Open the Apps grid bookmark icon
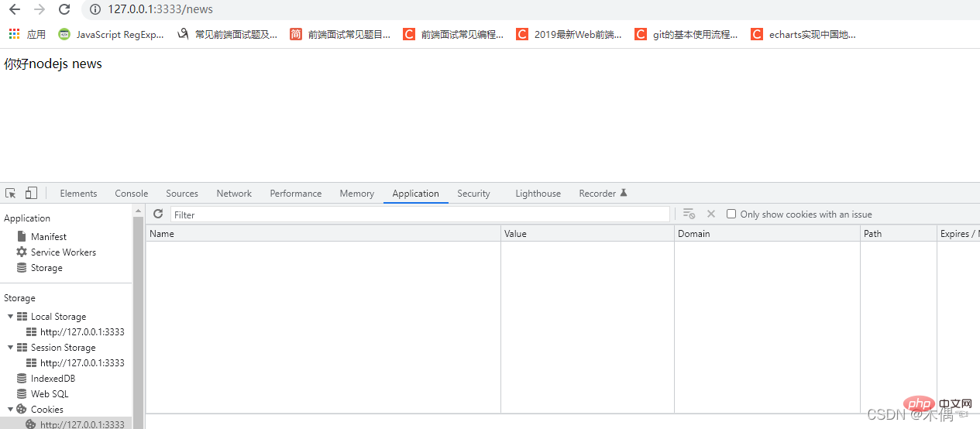This screenshot has width=980, height=429. tap(14, 34)
